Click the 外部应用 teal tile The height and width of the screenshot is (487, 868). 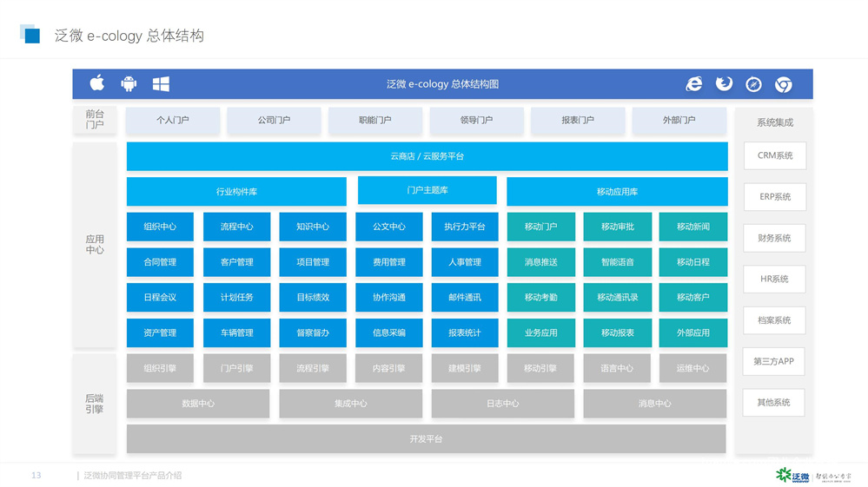pos(693,332)
